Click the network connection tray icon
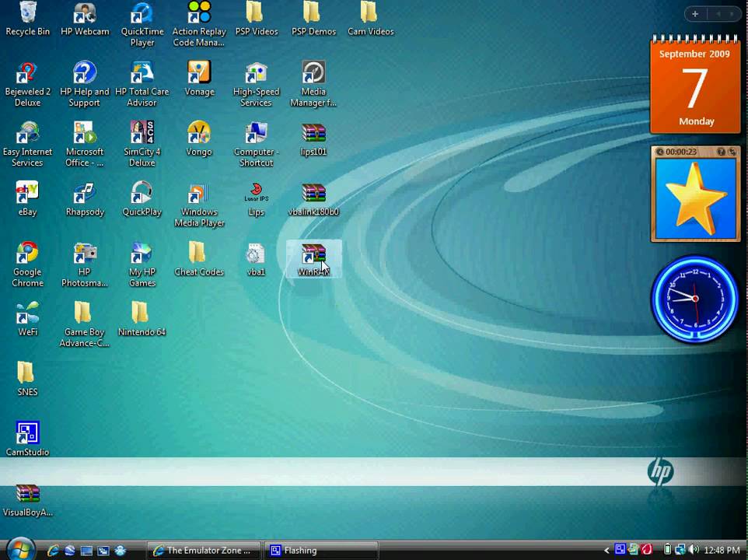748x560 pixels. click(680, 550)
